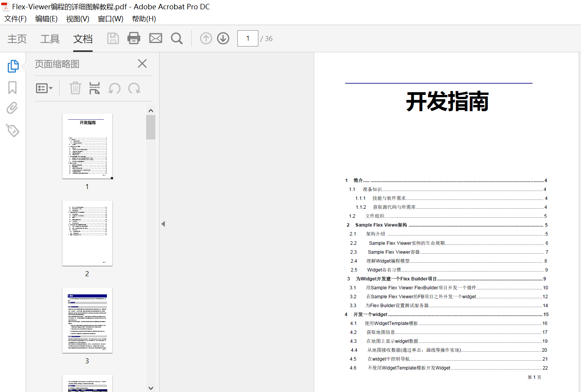Click TOC entry 在widget中控制导航

(449, 359)
